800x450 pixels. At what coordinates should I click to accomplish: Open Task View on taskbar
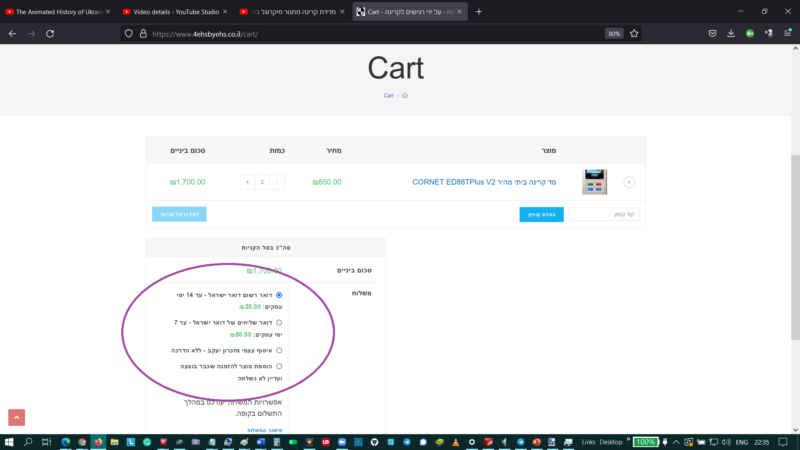click(46, 442)
